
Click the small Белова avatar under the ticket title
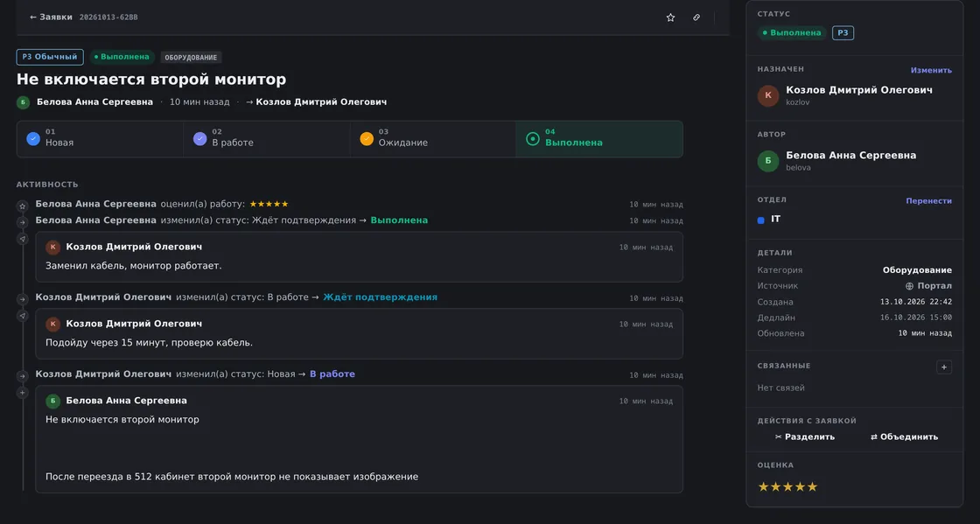click(23, 102)
